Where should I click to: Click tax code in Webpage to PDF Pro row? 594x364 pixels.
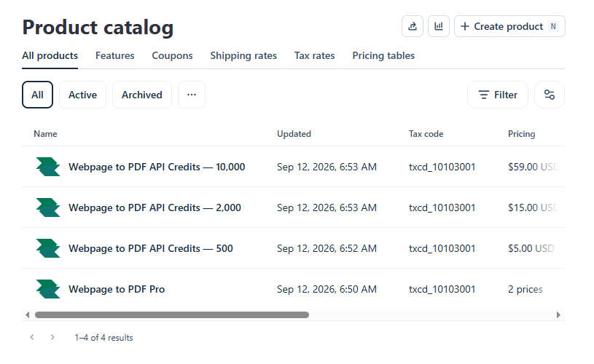pos(442,290)
